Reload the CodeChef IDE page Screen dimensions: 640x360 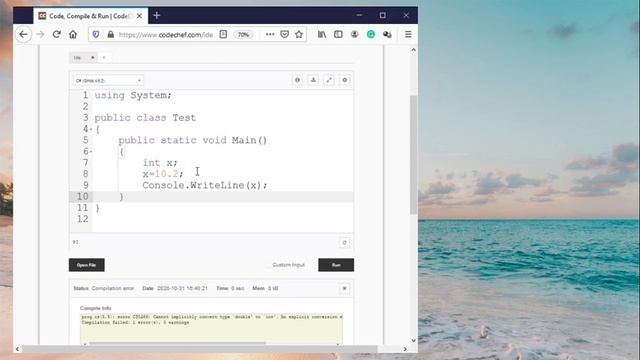point(57,34)
